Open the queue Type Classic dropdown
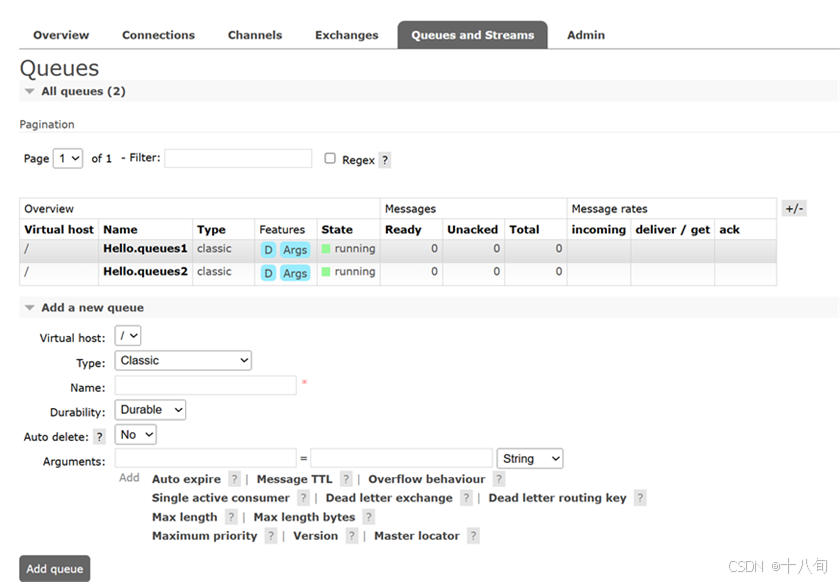The width and height of the screenshot is (840, 582). [183, 361]
